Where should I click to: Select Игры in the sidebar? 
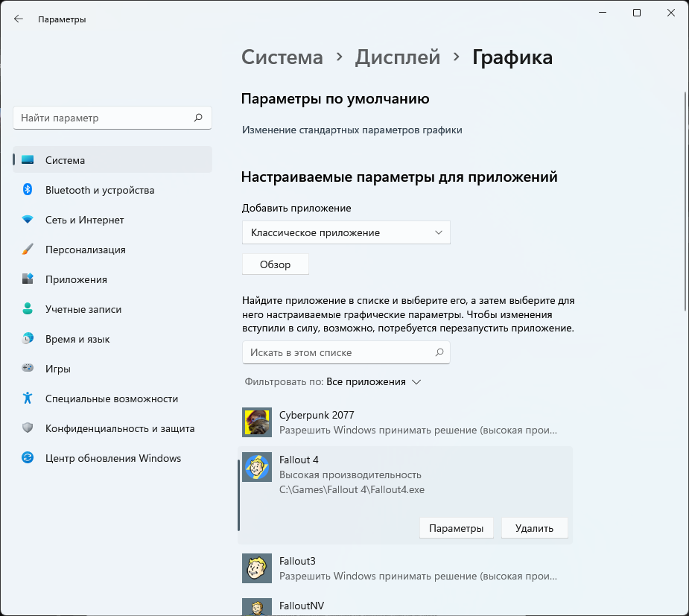(x=58, y=369)
